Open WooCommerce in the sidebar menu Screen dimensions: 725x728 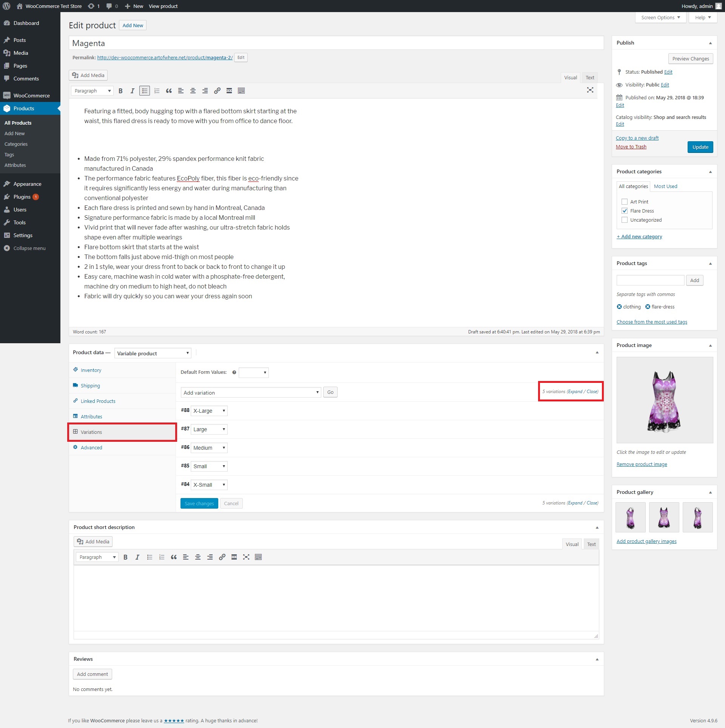coord(30,96)
